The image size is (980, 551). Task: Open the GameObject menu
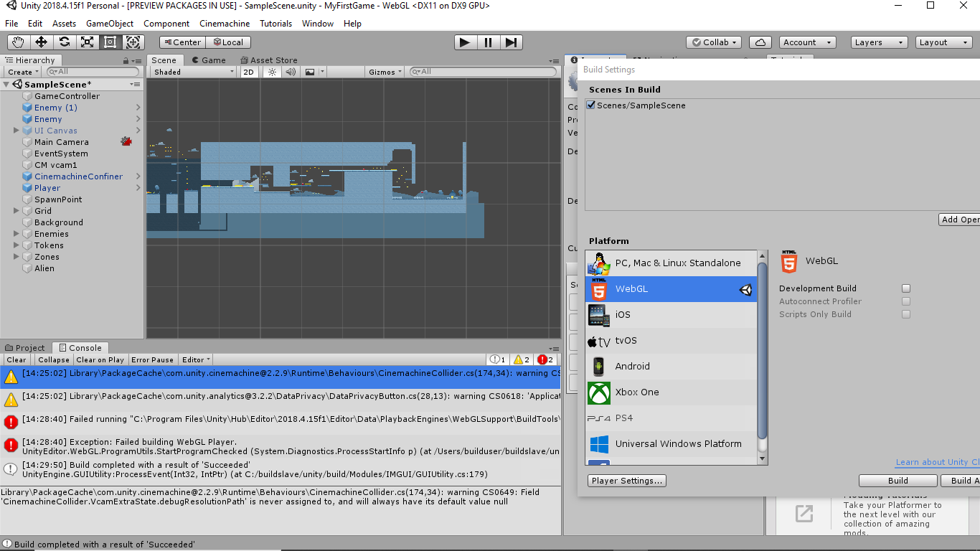tap(110, 23)
